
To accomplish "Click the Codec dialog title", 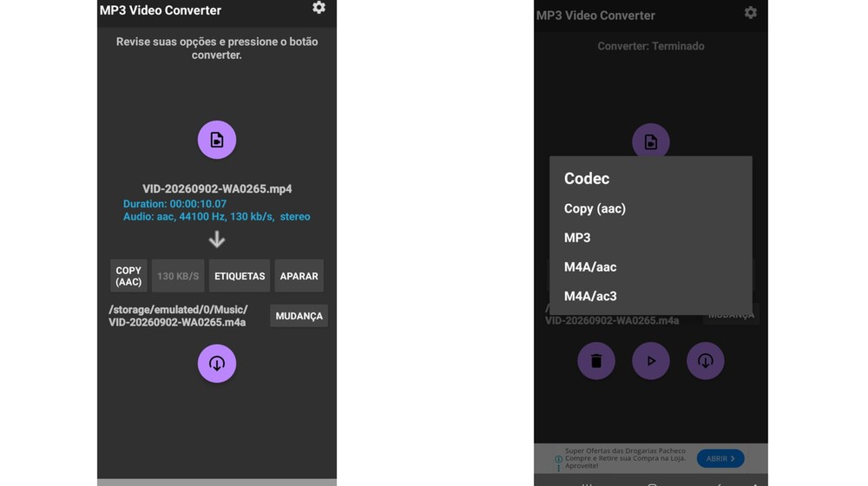I will pos(587,178).
